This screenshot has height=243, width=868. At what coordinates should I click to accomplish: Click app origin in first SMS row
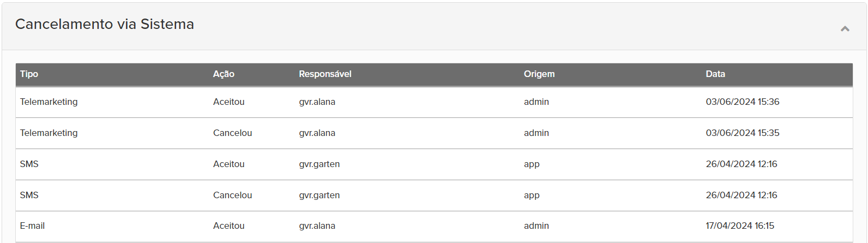tap(532, 164)
